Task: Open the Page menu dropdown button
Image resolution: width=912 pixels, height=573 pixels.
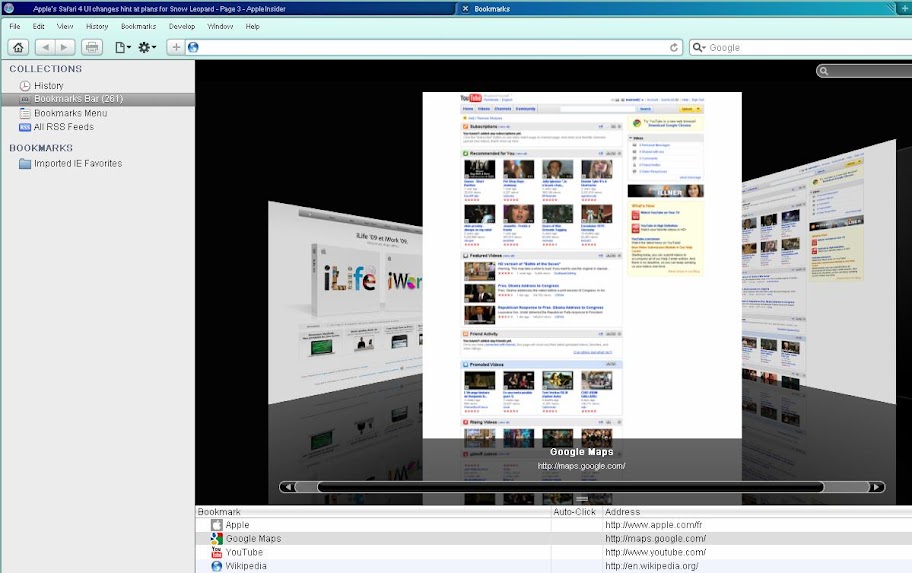Action: click(122, 47)
